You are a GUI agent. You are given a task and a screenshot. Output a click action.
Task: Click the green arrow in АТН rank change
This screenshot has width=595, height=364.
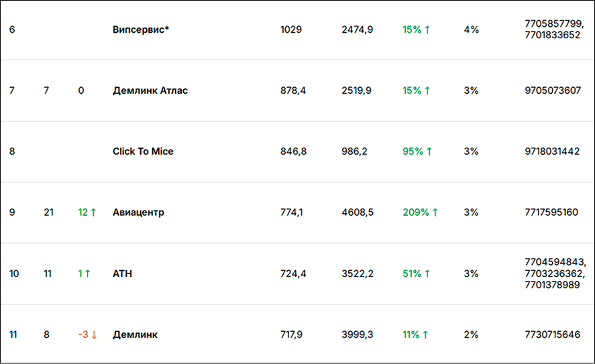88,274
